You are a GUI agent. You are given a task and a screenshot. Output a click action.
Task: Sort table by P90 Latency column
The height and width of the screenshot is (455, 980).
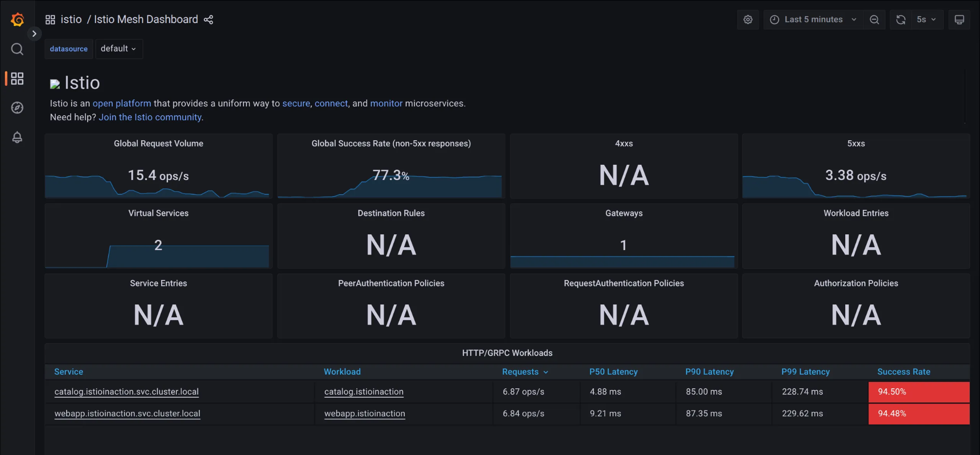tap(710, 372)
